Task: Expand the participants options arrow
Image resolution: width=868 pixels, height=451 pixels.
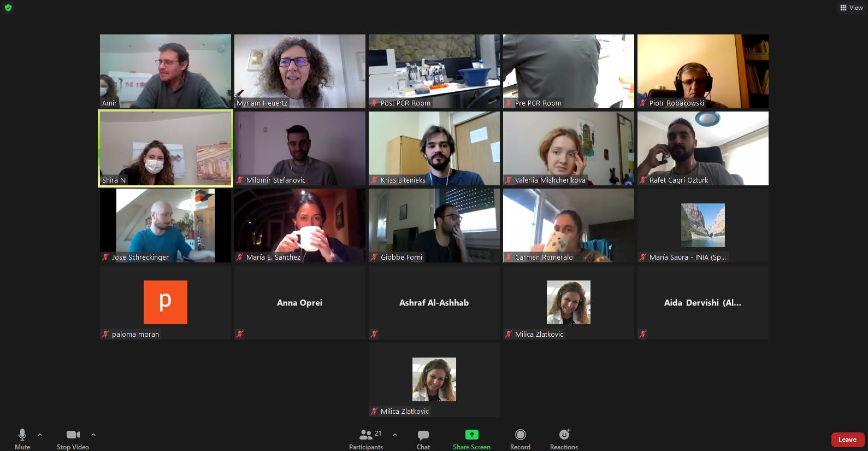Action: click(395, 435)
